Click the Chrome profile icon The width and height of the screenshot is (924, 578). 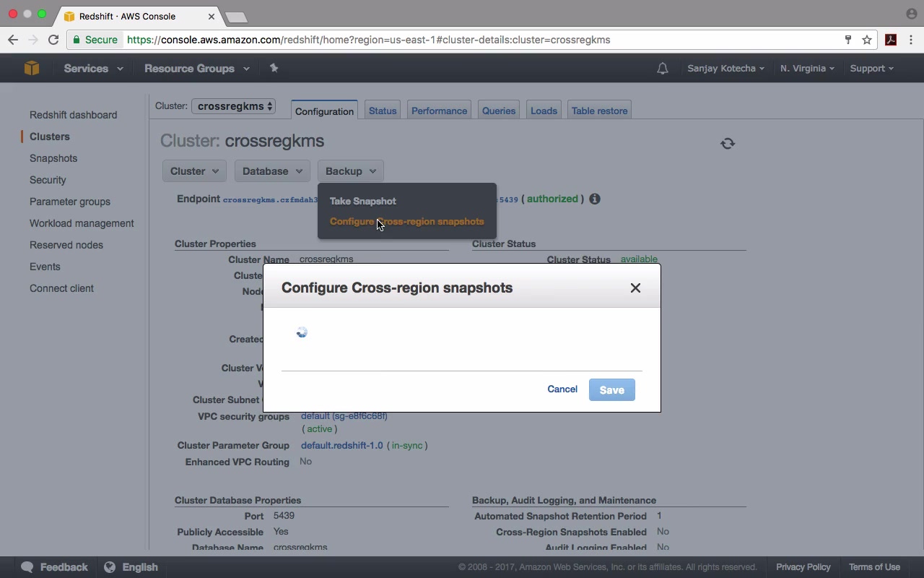911,14
